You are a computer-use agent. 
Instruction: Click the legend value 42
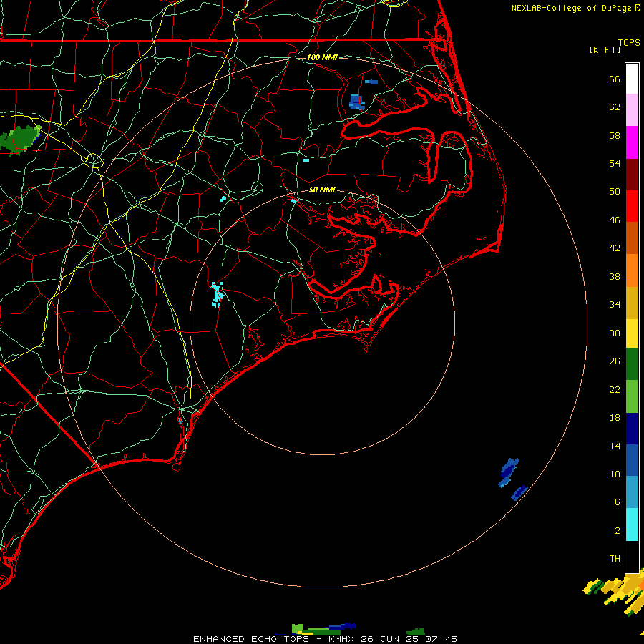[x=615, y=248]
